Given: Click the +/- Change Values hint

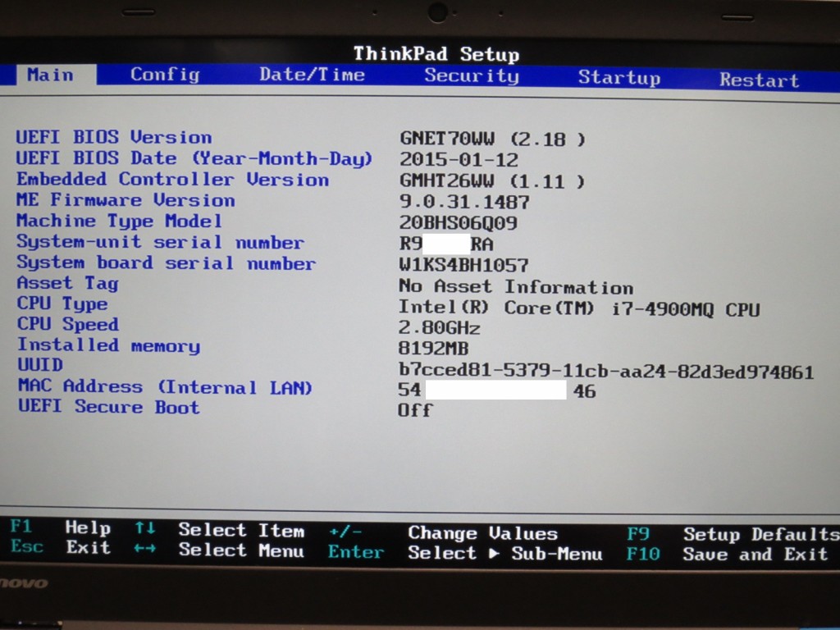Looking at the screenshot, I should point(443,533).
